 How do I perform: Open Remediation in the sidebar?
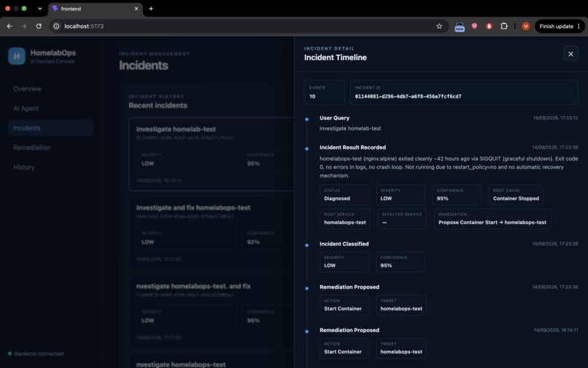point(50,147)
